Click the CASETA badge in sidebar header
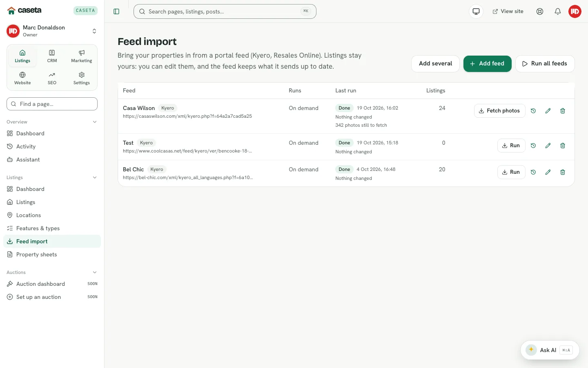The height and width of the screenshot is (368, 588). [85, 11]
